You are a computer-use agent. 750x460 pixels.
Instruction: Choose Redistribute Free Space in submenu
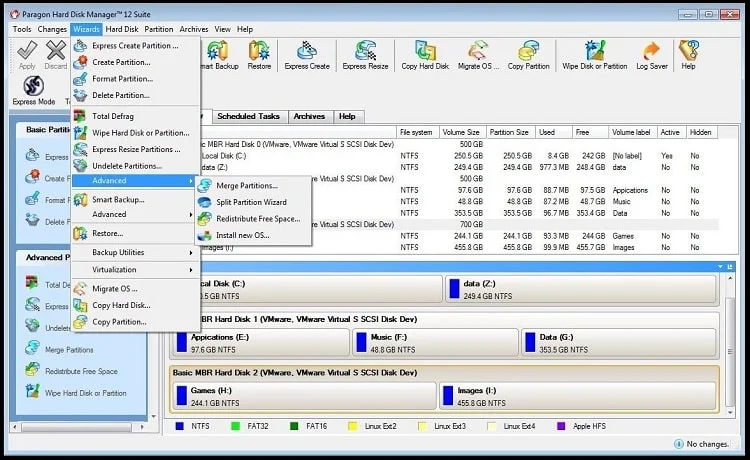click(x=254, y=219)
